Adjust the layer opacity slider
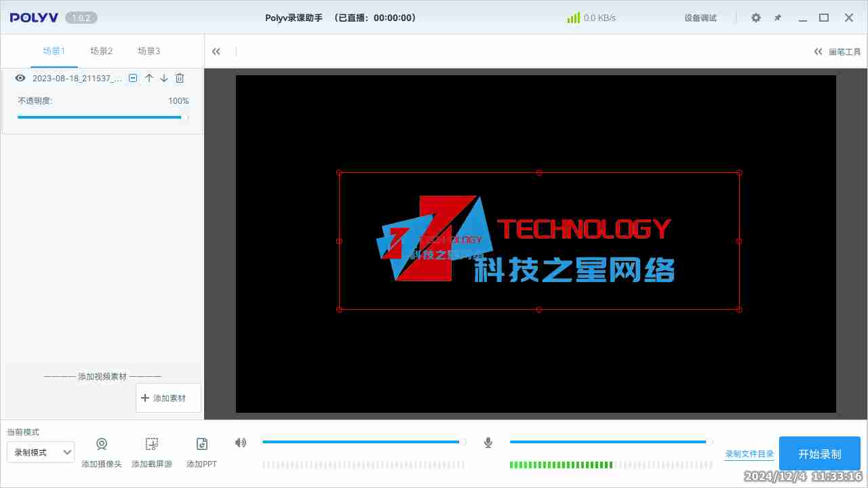The height and width of the screenshot is (488, 868). 102,117
